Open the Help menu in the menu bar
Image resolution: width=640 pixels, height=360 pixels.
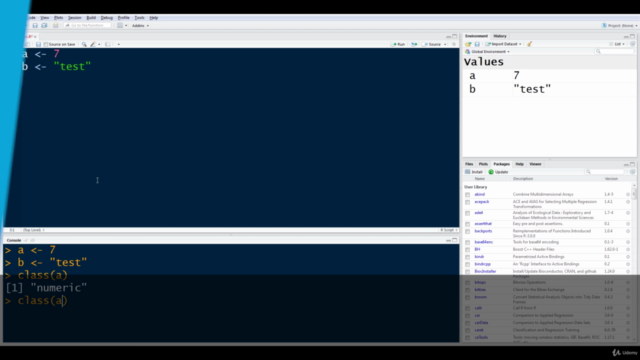(153, 18)
